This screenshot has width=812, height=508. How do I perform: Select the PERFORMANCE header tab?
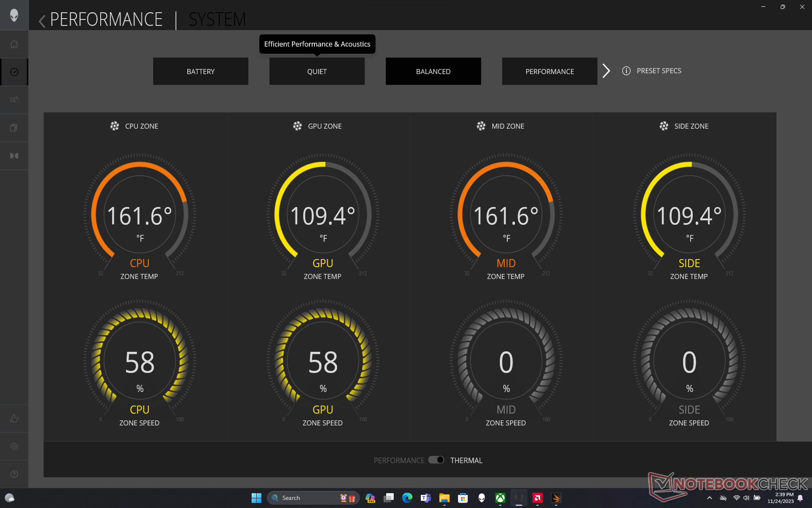106,19
